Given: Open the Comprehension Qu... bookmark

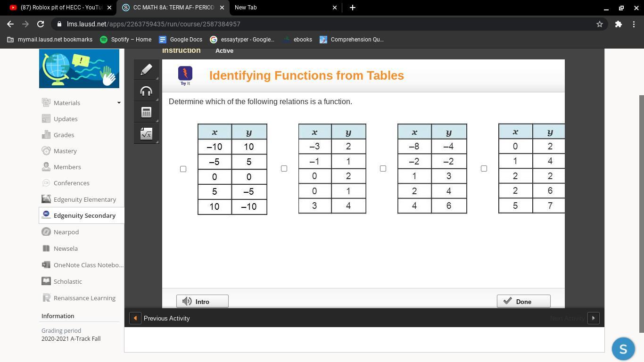Looking at the screenshot, I should click(x=352, y=40).
